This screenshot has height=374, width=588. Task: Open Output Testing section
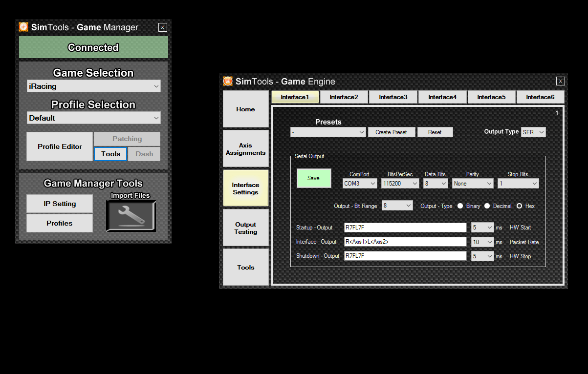point(246,228)
